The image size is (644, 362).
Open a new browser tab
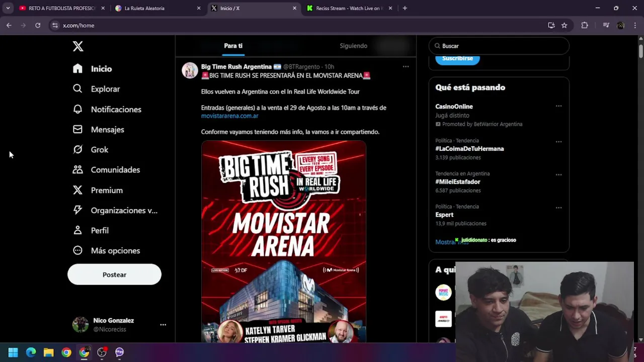click(405, 8)
